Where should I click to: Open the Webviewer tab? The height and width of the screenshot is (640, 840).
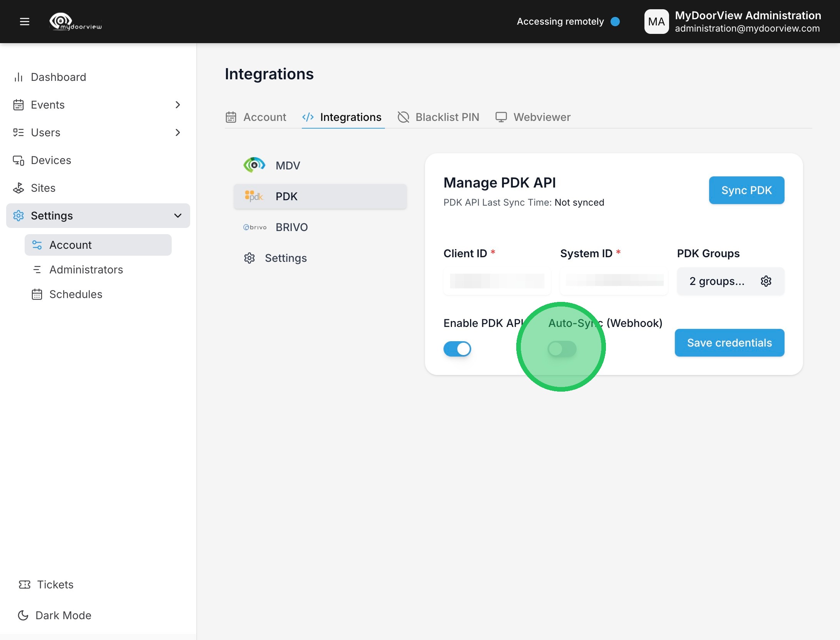point(533,117)
